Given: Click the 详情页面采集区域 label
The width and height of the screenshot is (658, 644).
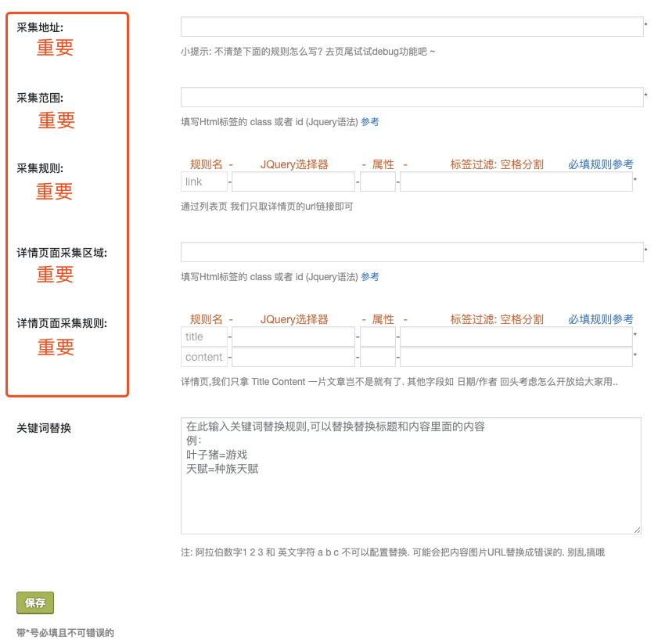Looking at the screenshot, I should point(62,253).
